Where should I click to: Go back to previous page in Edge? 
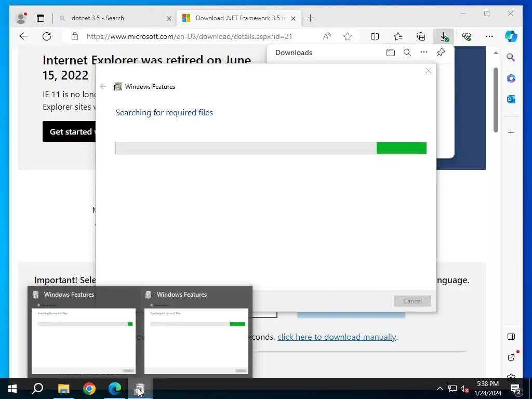pyautogui.click(x=24, y=36)
